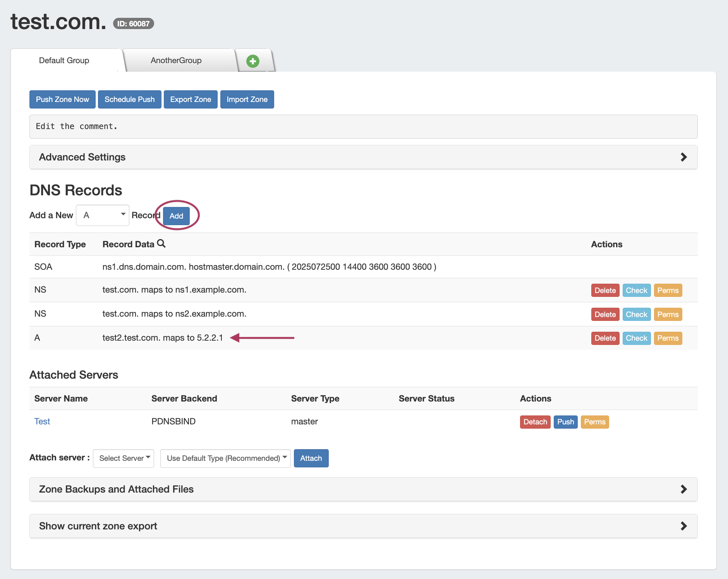Open the Select Server dropdown
728x579 pixels.
[x=124, y=458]
